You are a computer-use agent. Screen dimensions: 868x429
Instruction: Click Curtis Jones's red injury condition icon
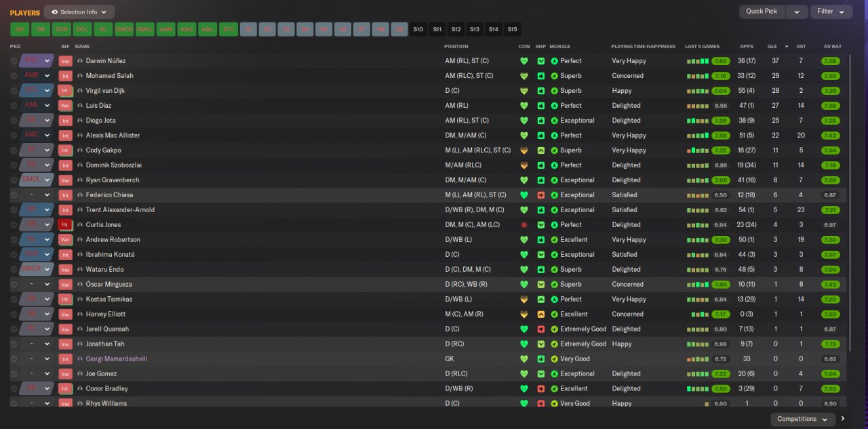point(524,225)
